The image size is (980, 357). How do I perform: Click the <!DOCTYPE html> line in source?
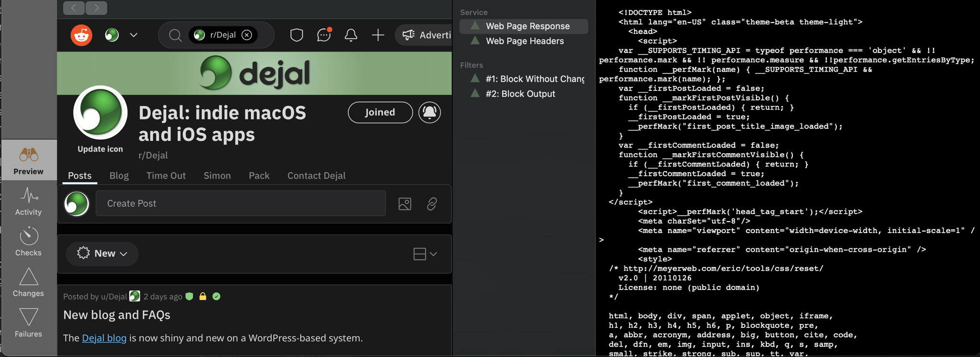click(655, 12)
